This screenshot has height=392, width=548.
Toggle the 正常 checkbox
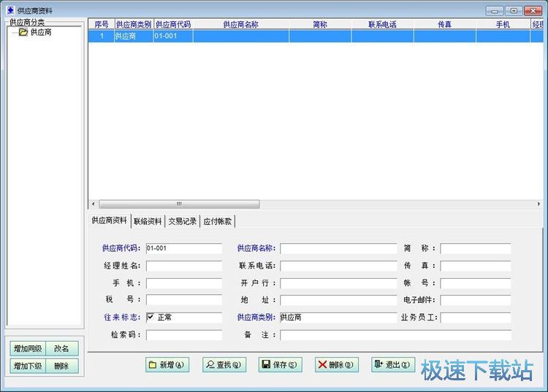point(151,317)
